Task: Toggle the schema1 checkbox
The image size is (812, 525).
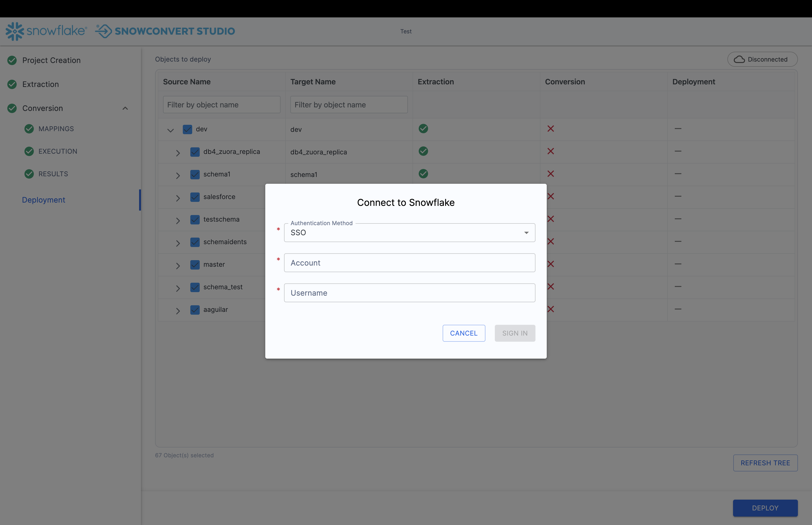Action: tap(195, 174)
